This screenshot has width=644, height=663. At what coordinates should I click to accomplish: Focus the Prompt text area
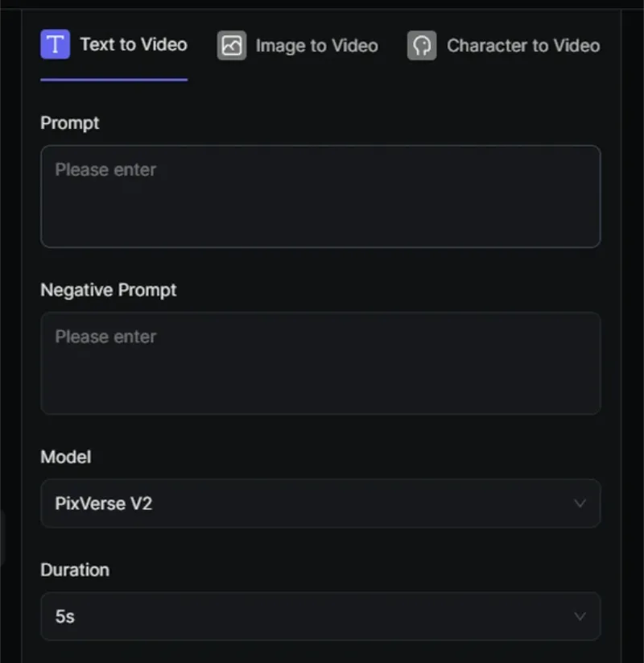tap(320, 197)
